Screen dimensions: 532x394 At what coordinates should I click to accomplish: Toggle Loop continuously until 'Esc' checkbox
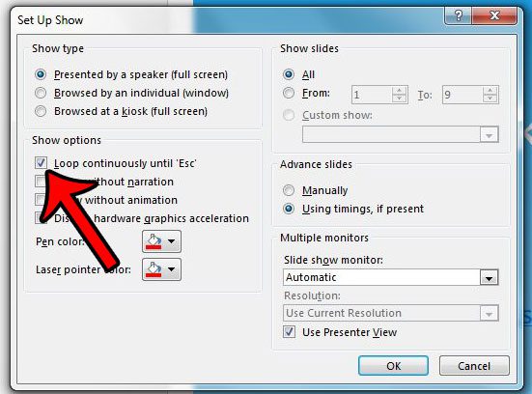(41, 163)
